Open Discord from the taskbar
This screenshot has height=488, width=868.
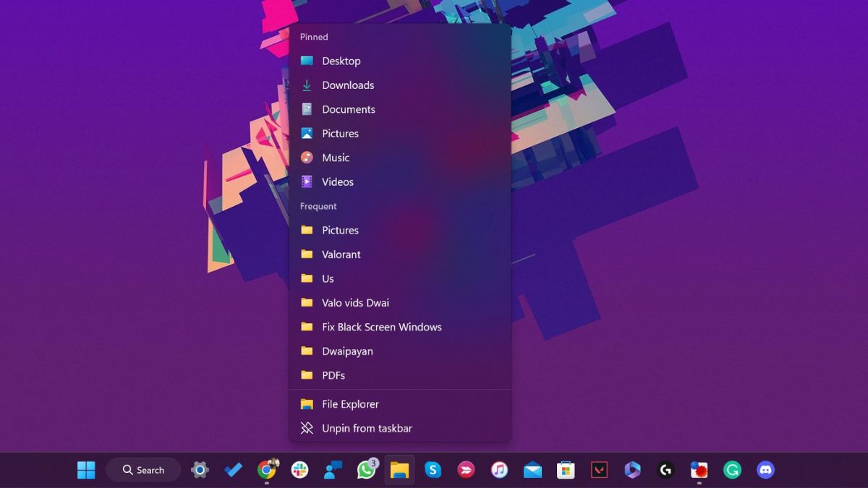tap(765, 470)
